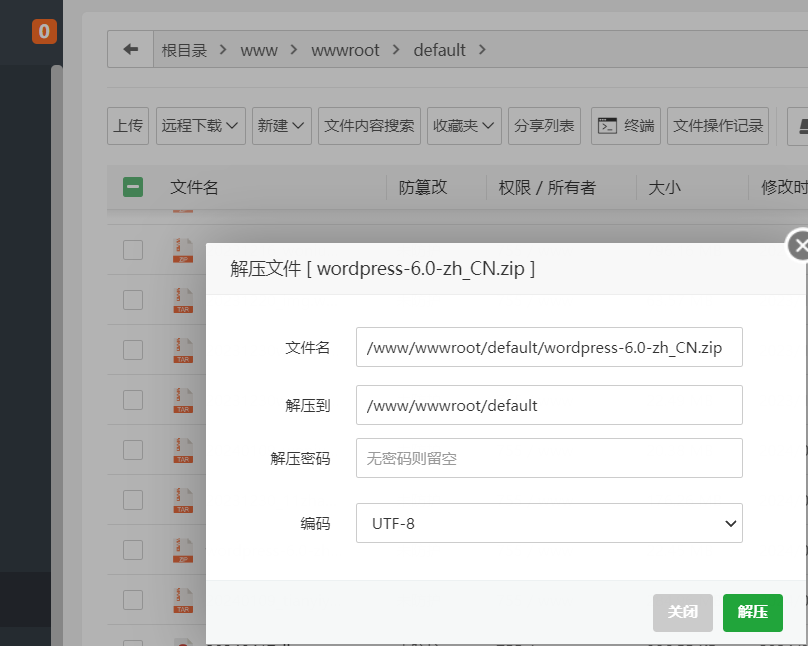Click the back arrow in the path bar
The width and height of the screenshot is (808, 646).
(x=130, y=49)
